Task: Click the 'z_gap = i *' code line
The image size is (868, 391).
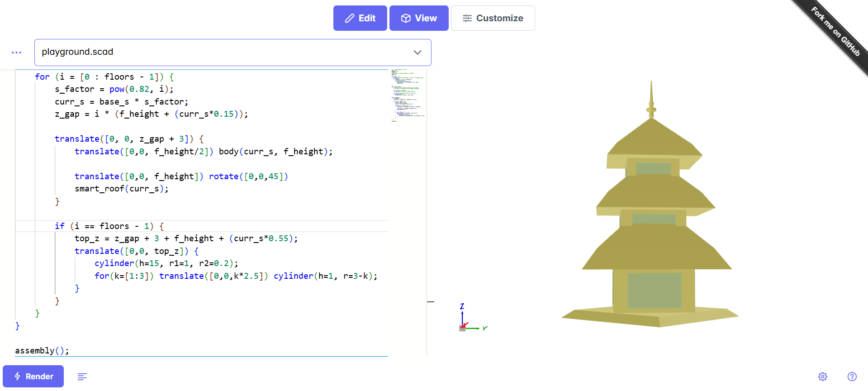Action: click(152, 114)
